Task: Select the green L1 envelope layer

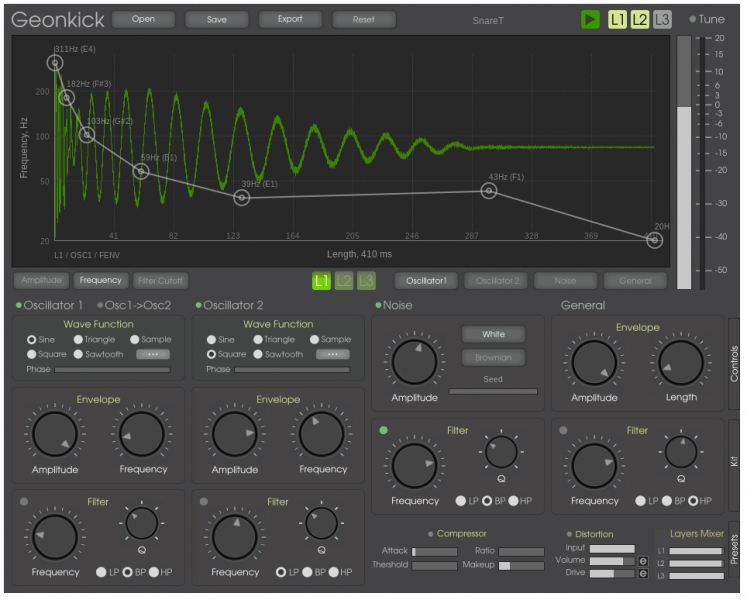Action: click(322, 281)
